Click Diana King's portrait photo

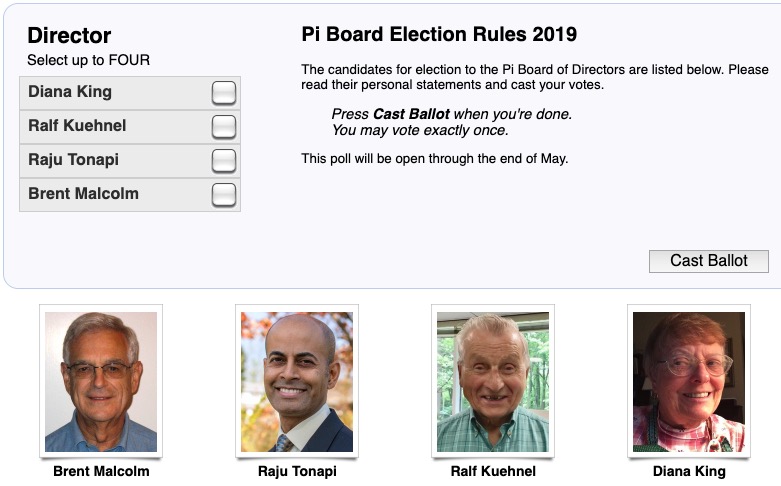(x=689, y=381)
